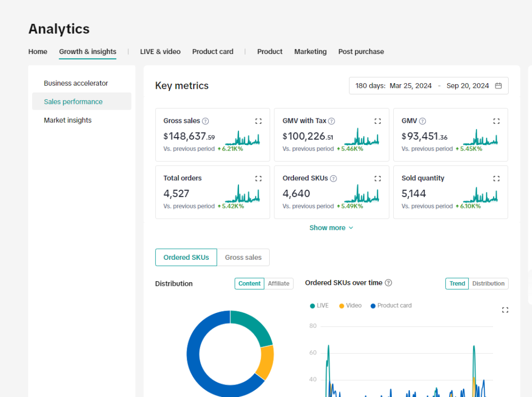The width and height of the screenshot is (532, 397).
Task: Open the Growth & insights tab
Action: pos(87,51)
